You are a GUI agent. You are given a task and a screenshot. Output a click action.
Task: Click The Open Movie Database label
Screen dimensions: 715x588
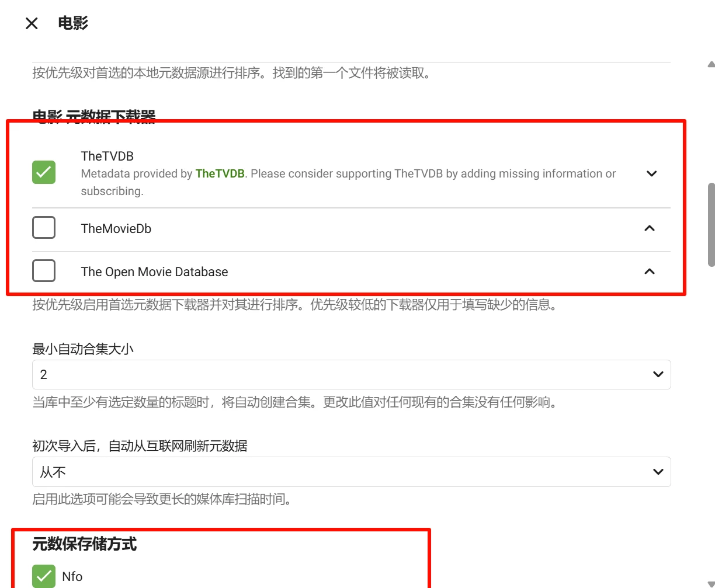pos(154,272)
